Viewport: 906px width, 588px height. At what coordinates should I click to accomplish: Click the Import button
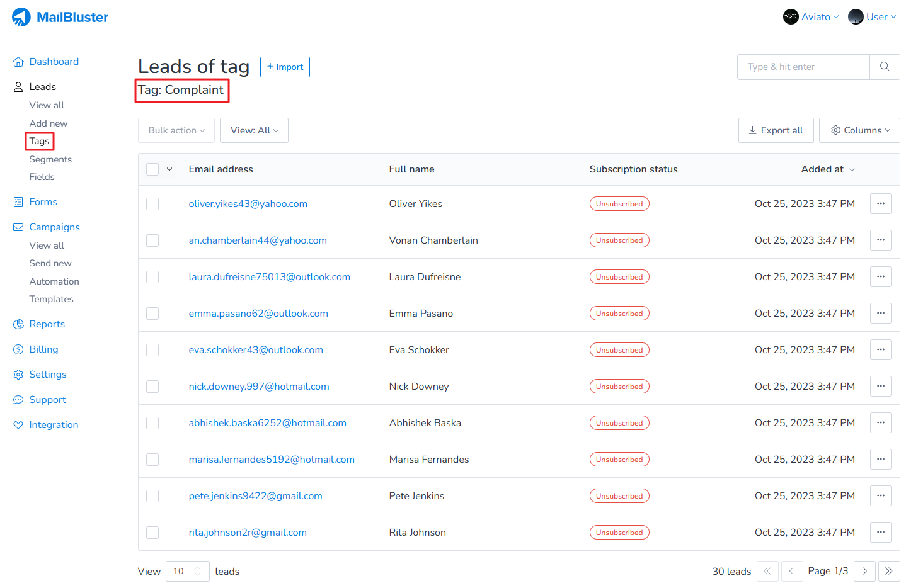pos(285,67)
